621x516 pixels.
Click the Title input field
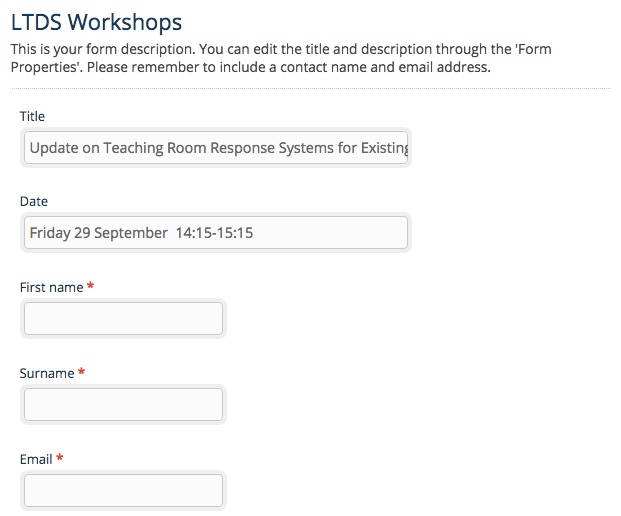click(x=215, y=148)
